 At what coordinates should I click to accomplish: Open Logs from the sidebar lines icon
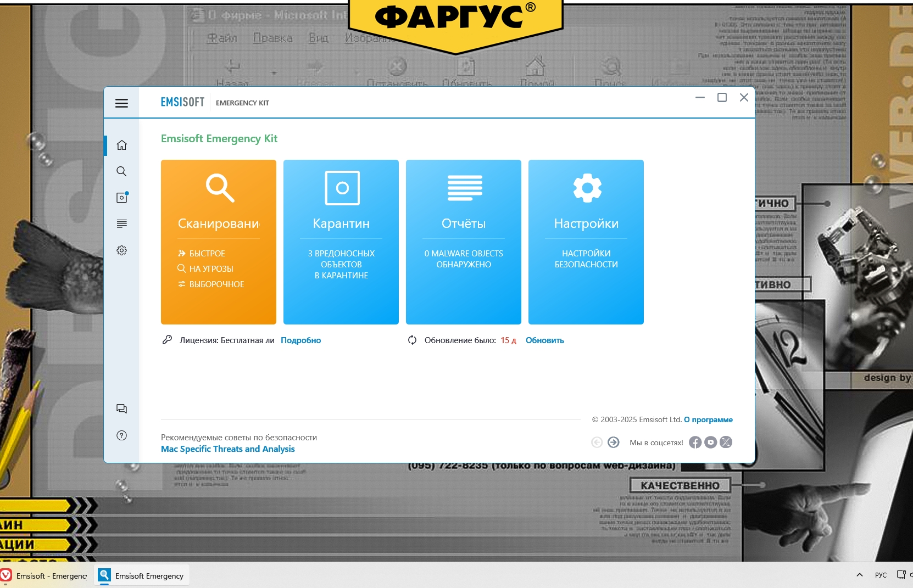coord(121,223)
